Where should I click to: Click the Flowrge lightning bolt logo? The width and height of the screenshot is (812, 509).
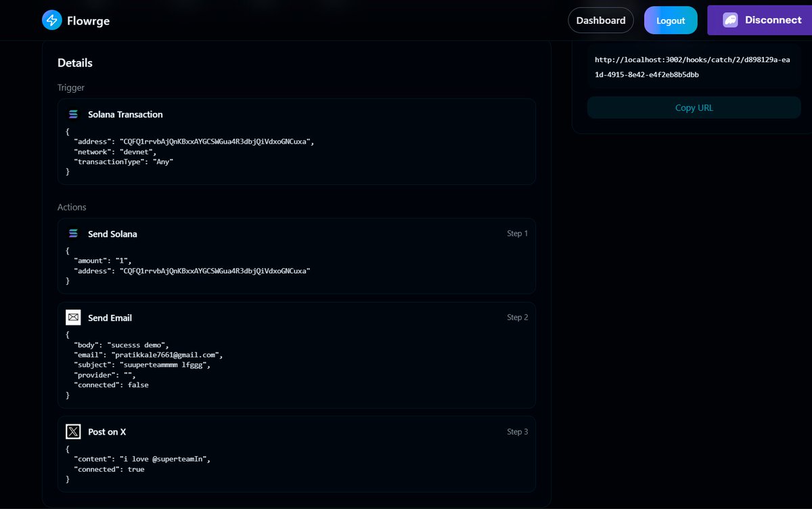(52, 20)
